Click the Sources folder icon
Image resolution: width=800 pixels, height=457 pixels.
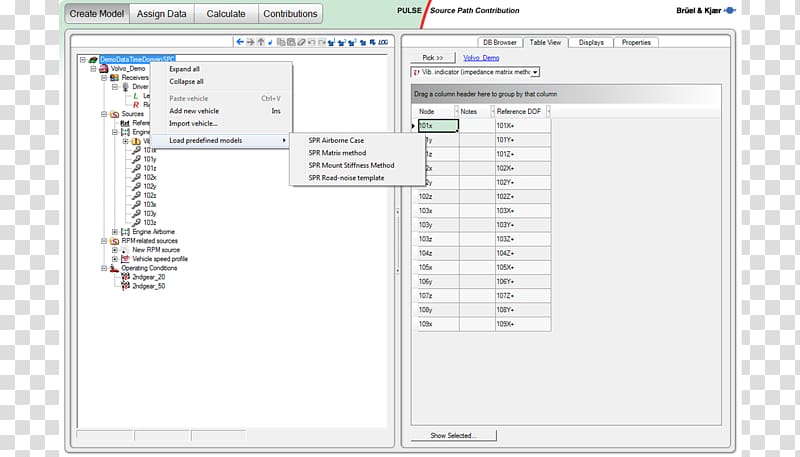coord(114,114)
